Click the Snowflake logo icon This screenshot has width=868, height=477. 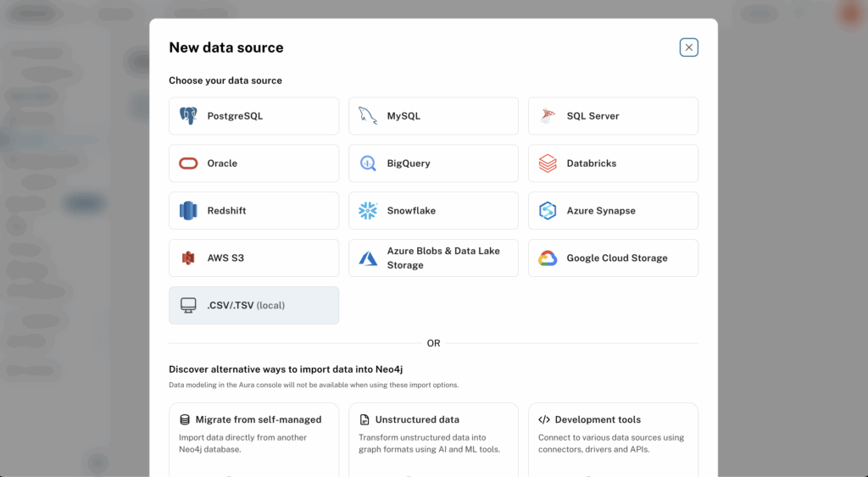coord(368,211)
